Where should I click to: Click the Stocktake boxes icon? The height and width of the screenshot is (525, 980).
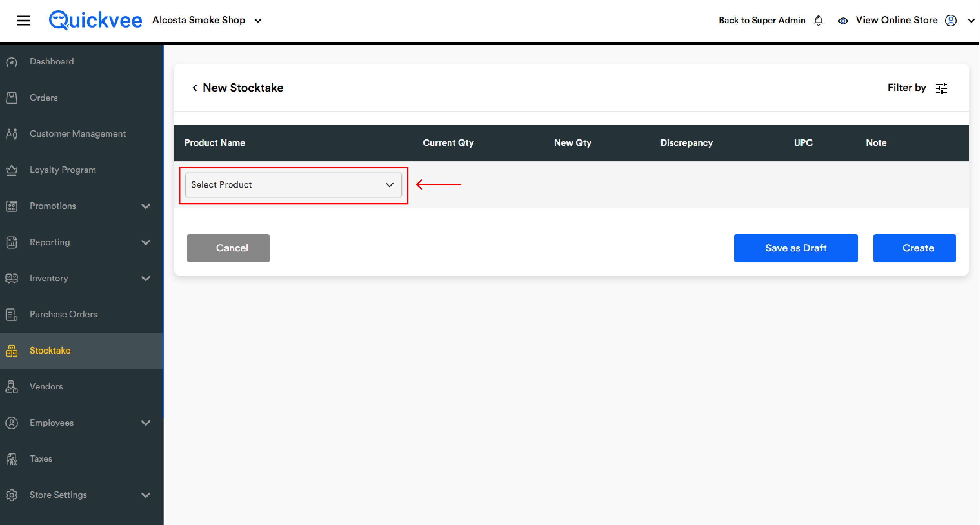pyautogui.click(x=12, y=351)
